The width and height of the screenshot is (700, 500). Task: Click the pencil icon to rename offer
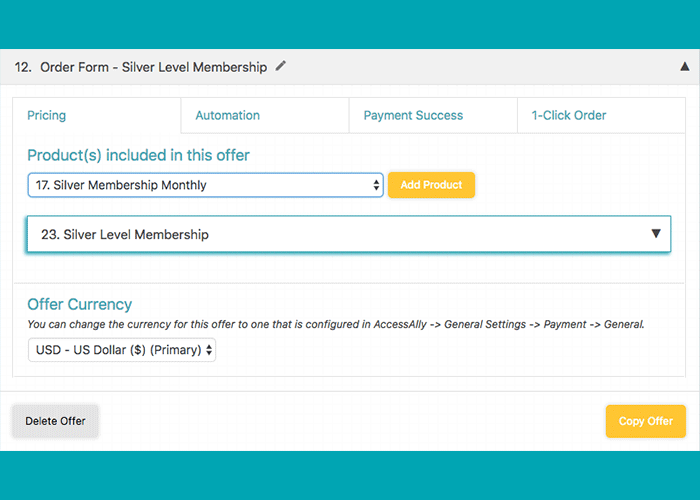[x=280, y=66]
